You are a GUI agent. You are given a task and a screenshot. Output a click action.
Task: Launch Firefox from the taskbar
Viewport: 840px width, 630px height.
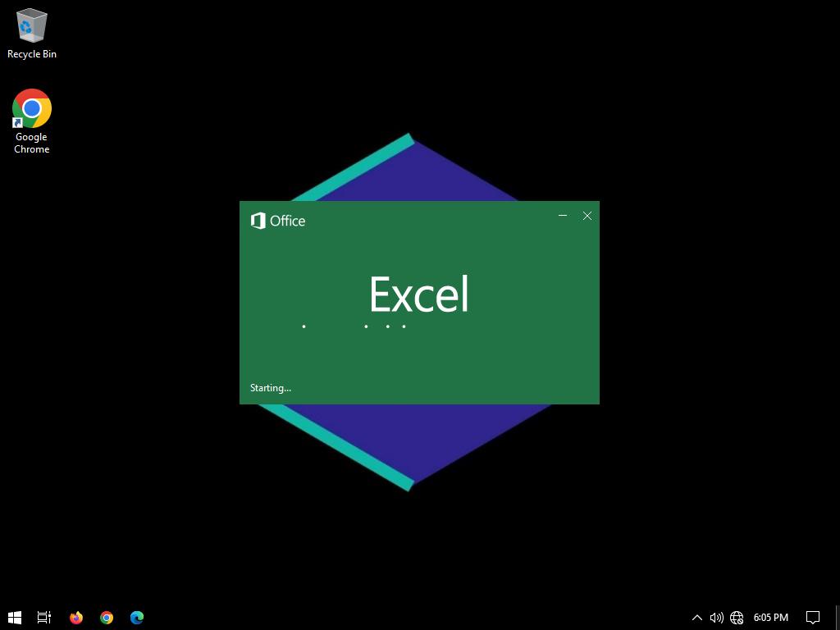[76, 617]
